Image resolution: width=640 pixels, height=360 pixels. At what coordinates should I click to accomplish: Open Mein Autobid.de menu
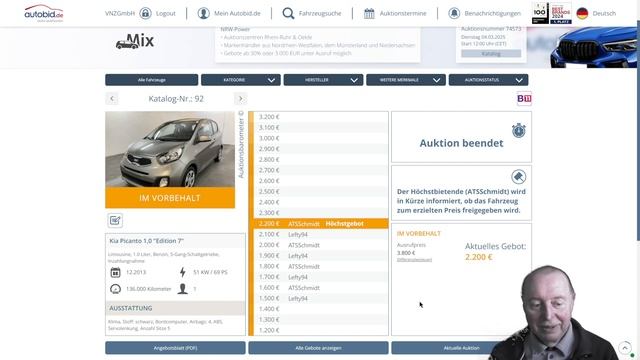(x=237, y=13)
